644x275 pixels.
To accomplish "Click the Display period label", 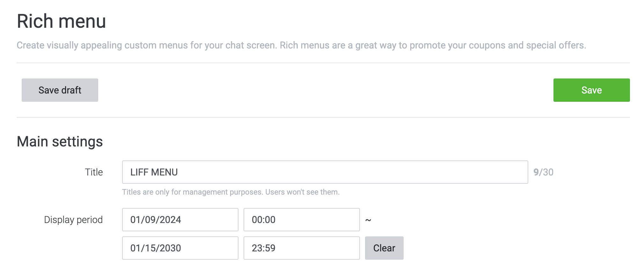I will pos(74,219).
